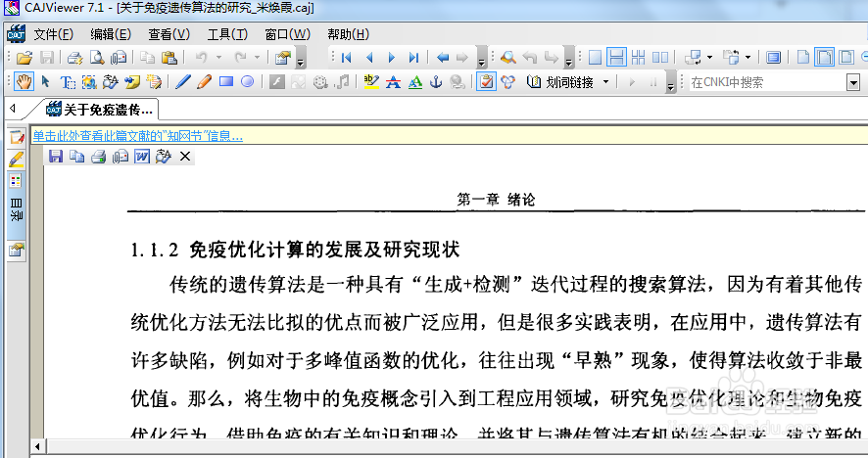Screen dimensions: 868x458
Task: Click the 划词链接 button
Action: [561, 82]
